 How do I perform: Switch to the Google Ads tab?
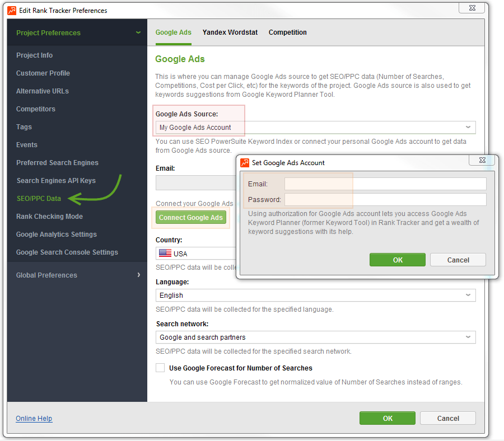pos(173,32)
